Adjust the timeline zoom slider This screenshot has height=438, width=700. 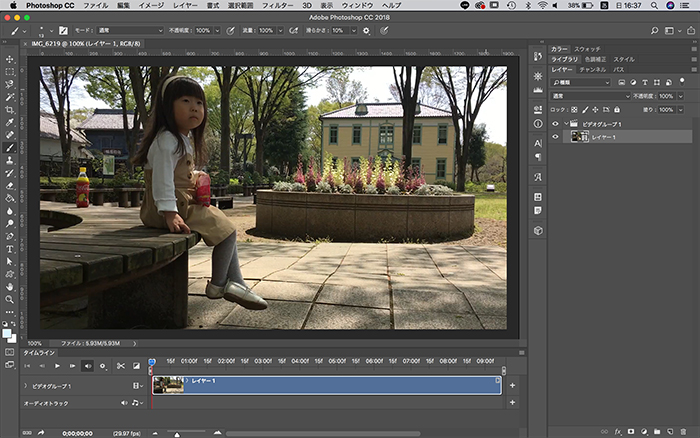tap(177, 434)
